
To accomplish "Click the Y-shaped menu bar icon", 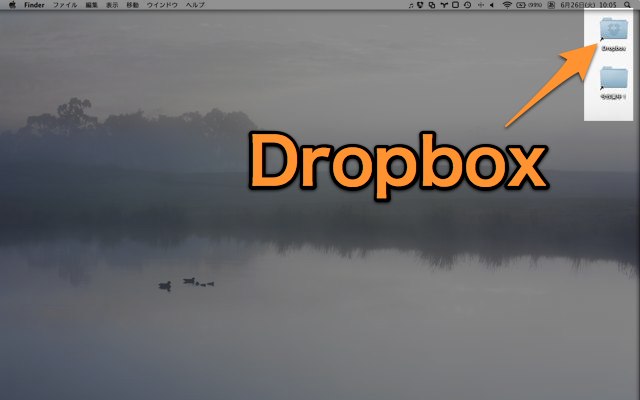I will [444, 5].
